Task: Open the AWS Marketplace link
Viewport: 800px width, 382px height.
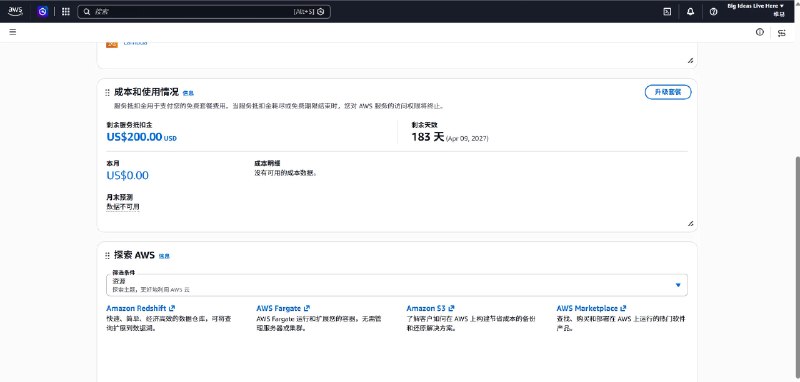Action: coord(591,308)
